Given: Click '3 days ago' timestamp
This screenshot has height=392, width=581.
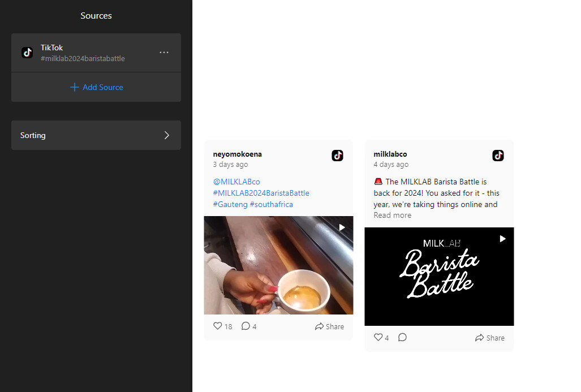Looking at the screenshot, I should click(x=230, y=165).
